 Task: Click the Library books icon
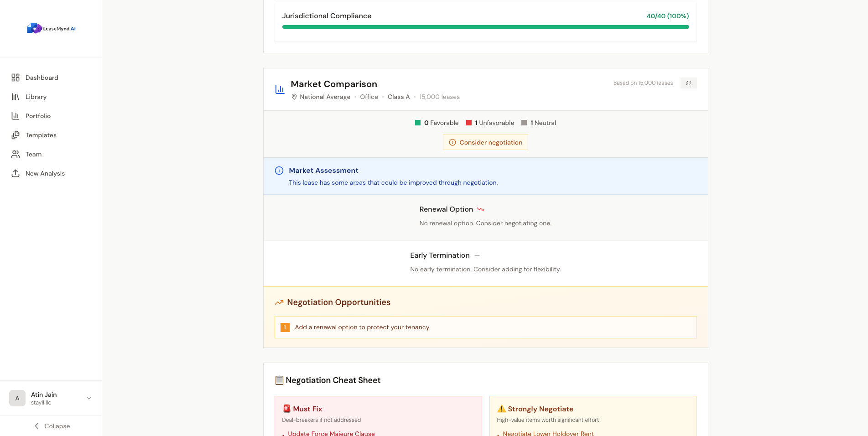[16, 97]
